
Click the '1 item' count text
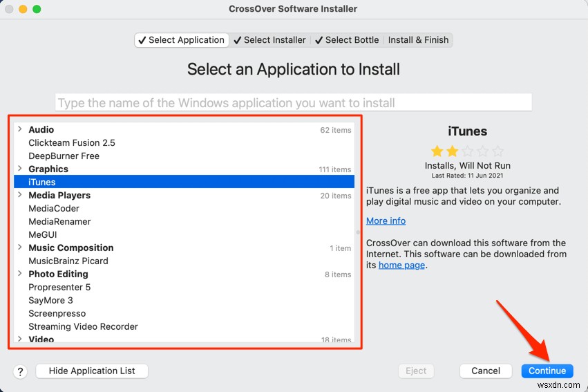coord(340,248)
